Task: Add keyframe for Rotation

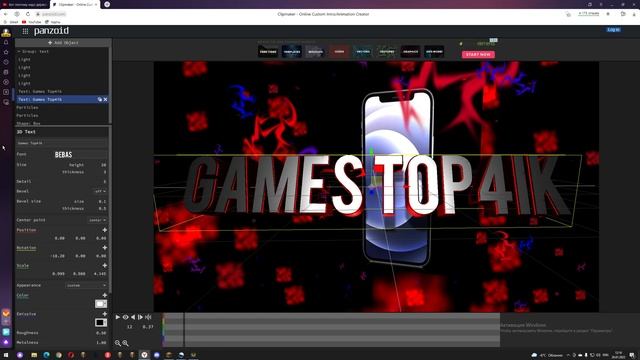Action: pyautogui.click(x=104, y=248)
